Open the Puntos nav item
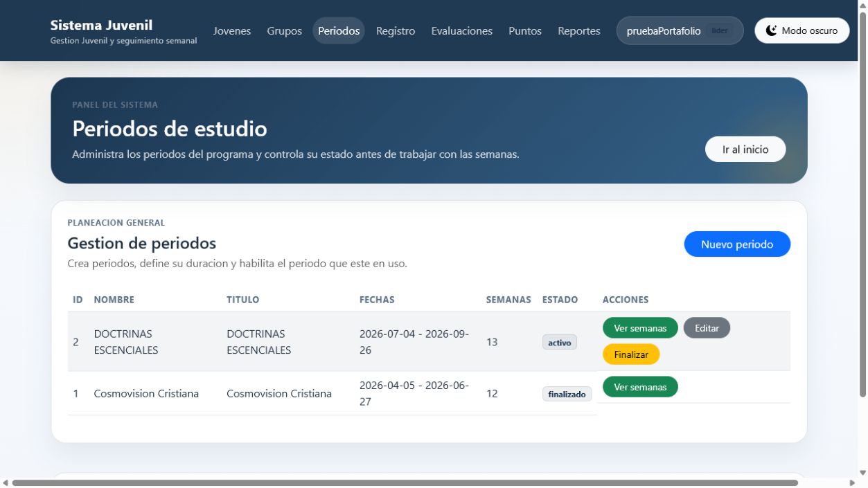The width and height of the screenshot is (868, 488). [x=525, y=30]
